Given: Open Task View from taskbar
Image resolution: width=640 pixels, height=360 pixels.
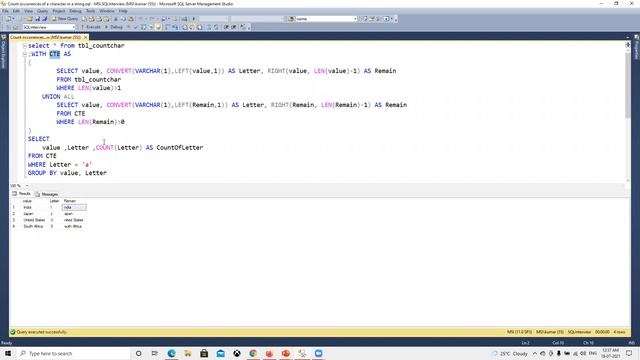Looking at the screenshot, I should 155,353.
